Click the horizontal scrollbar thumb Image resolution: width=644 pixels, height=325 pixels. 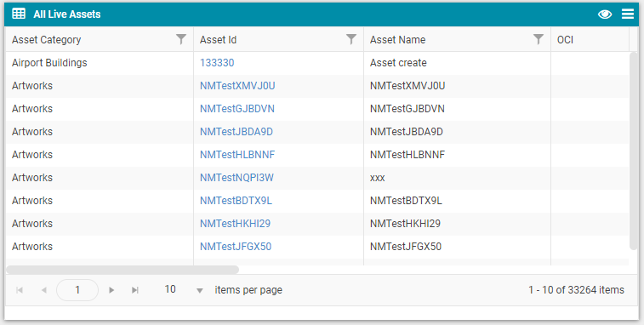123,270
